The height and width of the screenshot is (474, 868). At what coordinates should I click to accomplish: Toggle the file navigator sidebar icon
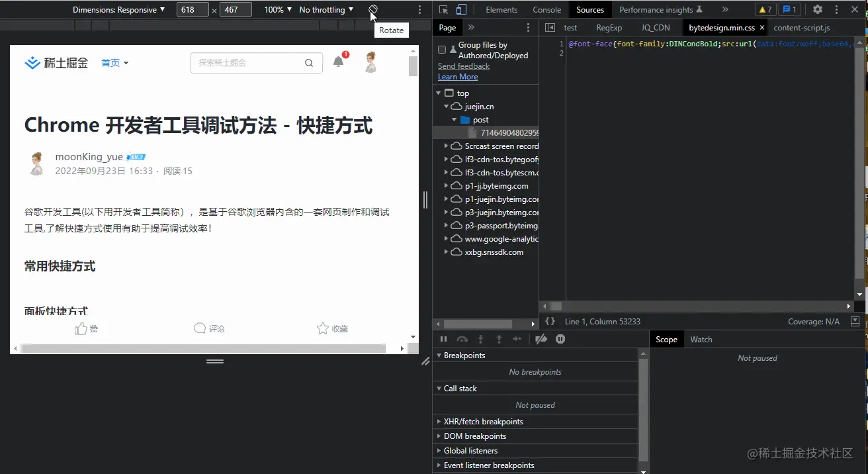coord(550,28)
